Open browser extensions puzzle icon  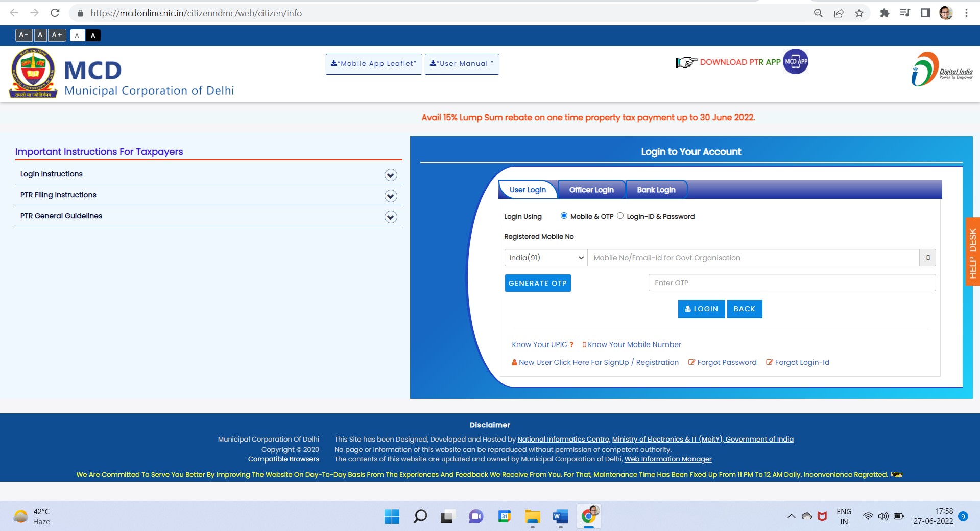tap(885, 13)
